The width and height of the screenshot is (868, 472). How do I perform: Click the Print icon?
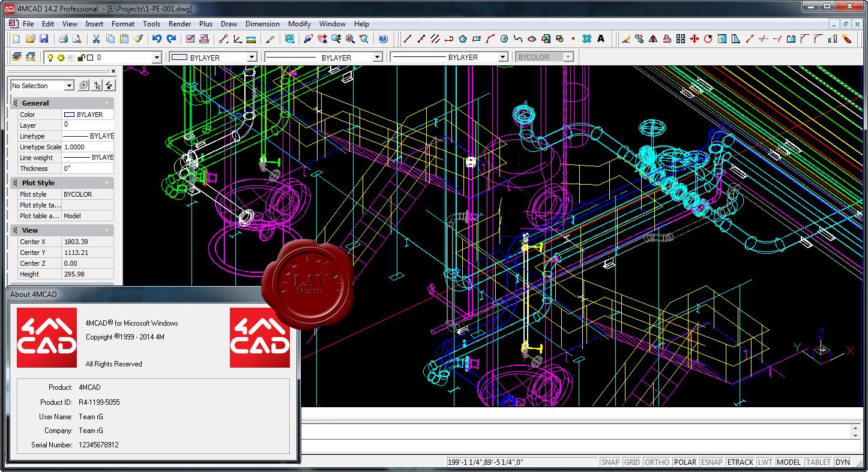click(x=63, y=39)
